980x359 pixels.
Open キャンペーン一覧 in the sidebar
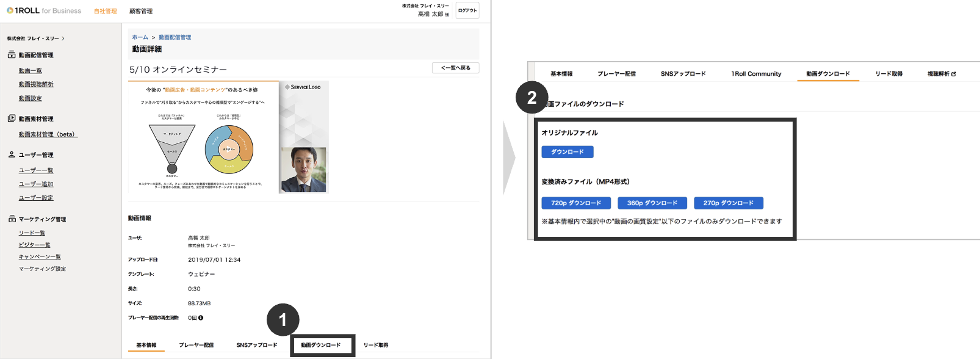(x=40, y=256)
